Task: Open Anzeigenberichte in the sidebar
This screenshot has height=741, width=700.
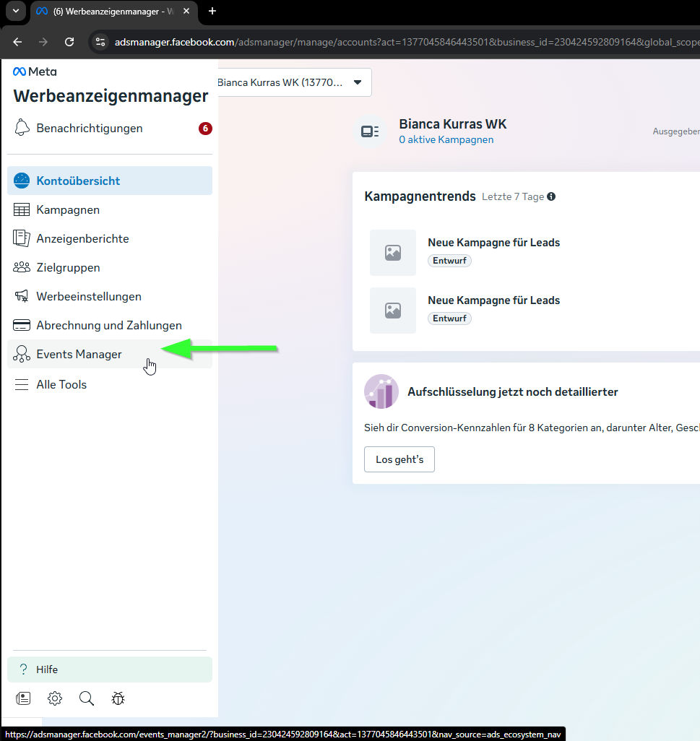Action: click(x=110, y=238)
